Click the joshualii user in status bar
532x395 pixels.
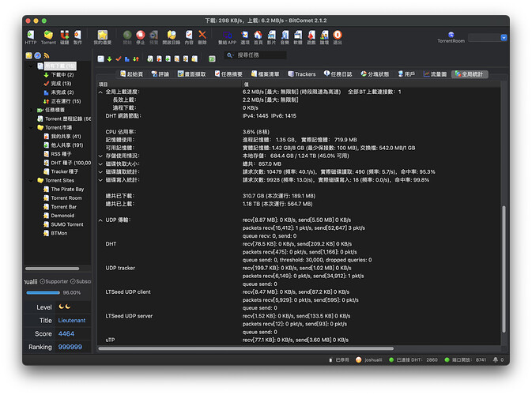[x=369, y=359]
